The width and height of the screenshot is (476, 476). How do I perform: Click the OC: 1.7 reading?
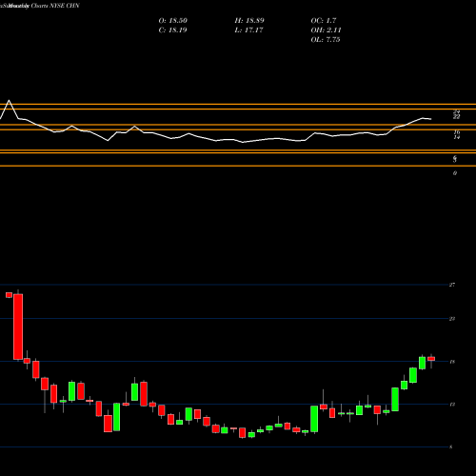pos(324,21)
